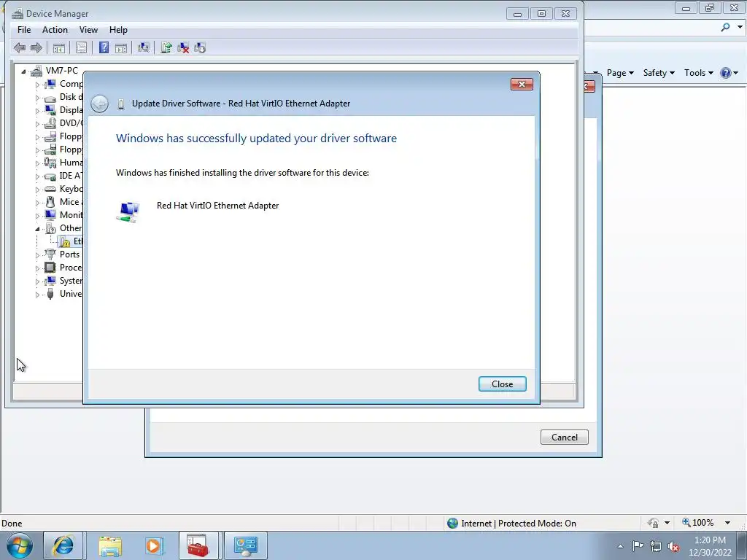This screenshot has width=747, height=560.
Task: Select the VM7-PC root tree label
Action: (61, 71)
